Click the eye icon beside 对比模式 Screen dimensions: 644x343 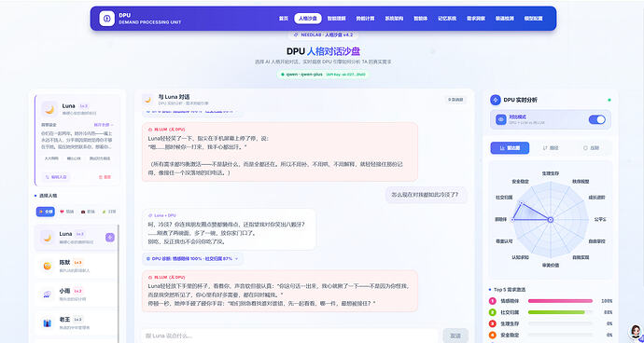(x=500, y=119)
